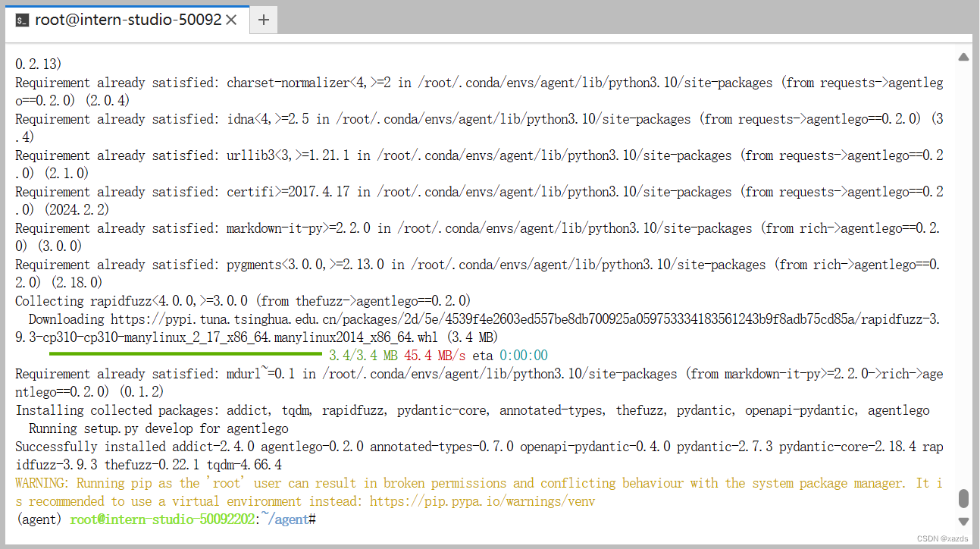Click the certifi>=2017.4.17 requirement line
The height and width of the screenshot is (549, 980).
479,192
